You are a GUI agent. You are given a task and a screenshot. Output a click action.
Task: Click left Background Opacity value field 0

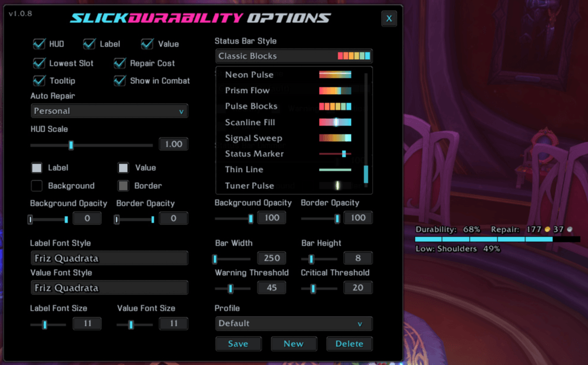pos(87,218)
